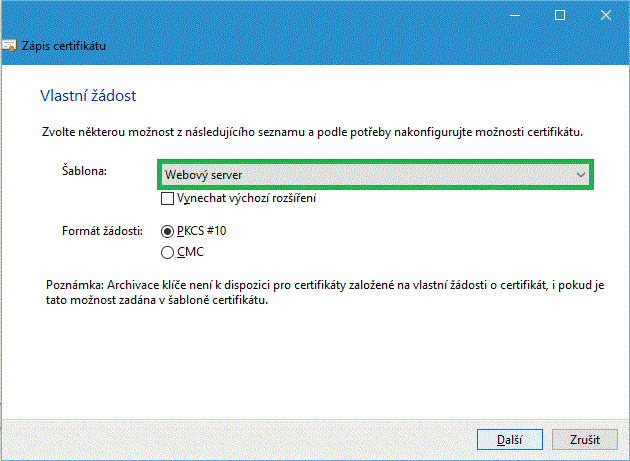Click the Šablona: field label

(84, 172)
